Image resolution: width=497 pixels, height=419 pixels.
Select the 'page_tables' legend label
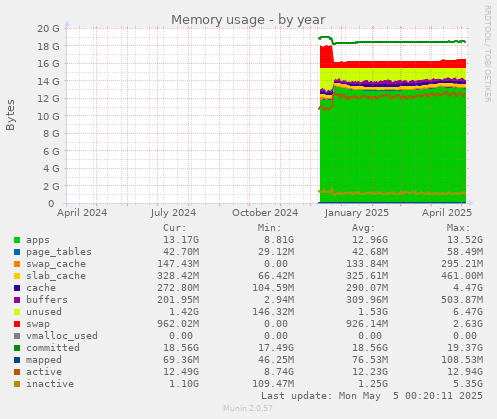[59, 252]
